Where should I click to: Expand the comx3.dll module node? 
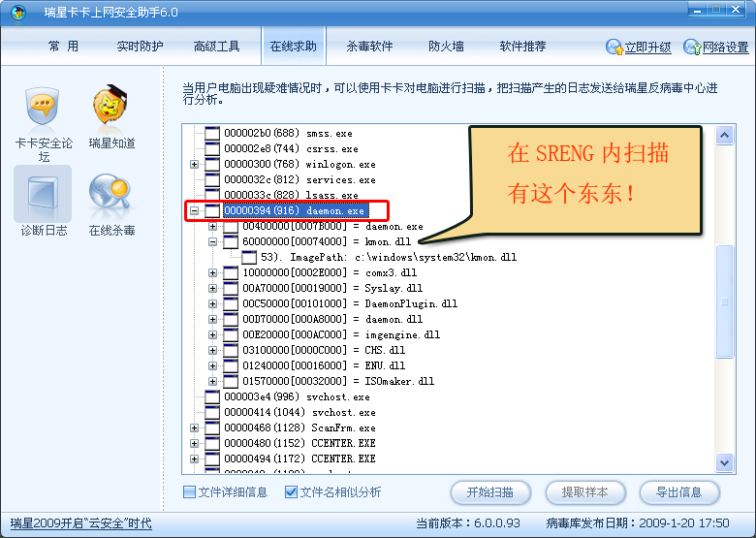click(212, 272)
